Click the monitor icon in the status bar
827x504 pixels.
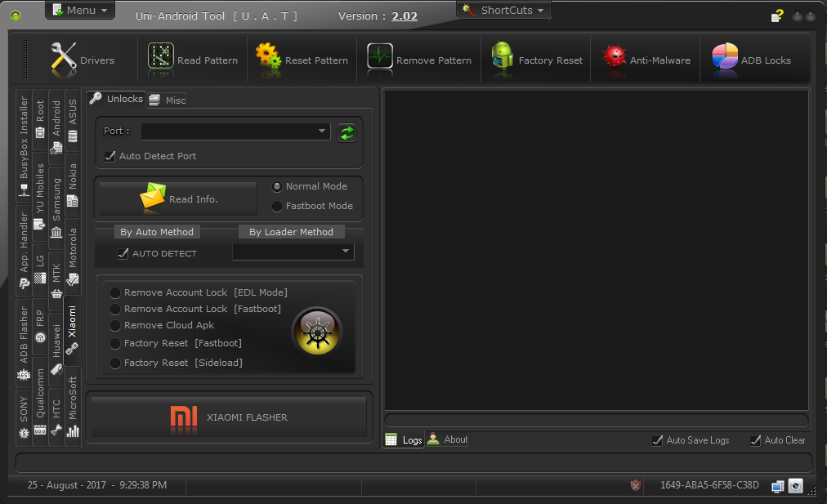coord(777,486)
